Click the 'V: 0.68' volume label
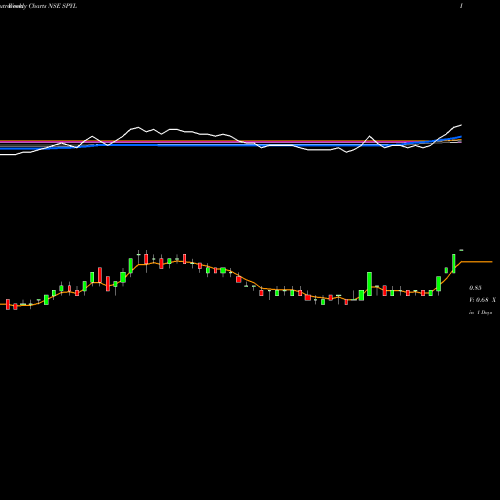Viewport: 500px width, 500px height. point(479,300)
